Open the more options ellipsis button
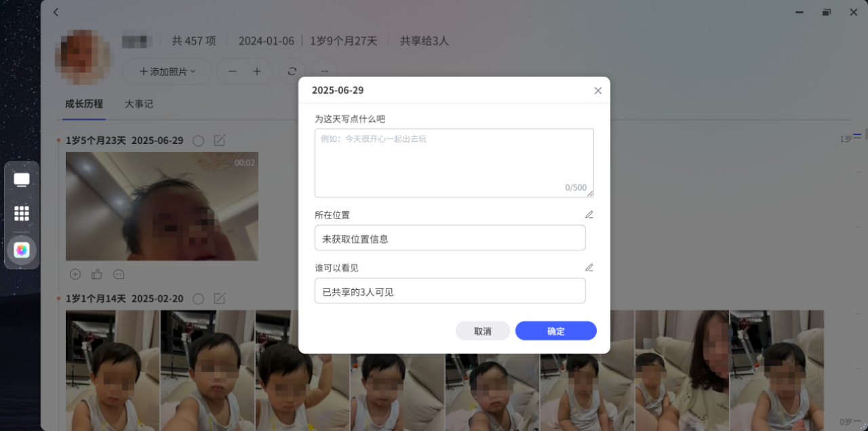This screenshot has width=868, height=431. pyautogui.click(x=325, y=71)
